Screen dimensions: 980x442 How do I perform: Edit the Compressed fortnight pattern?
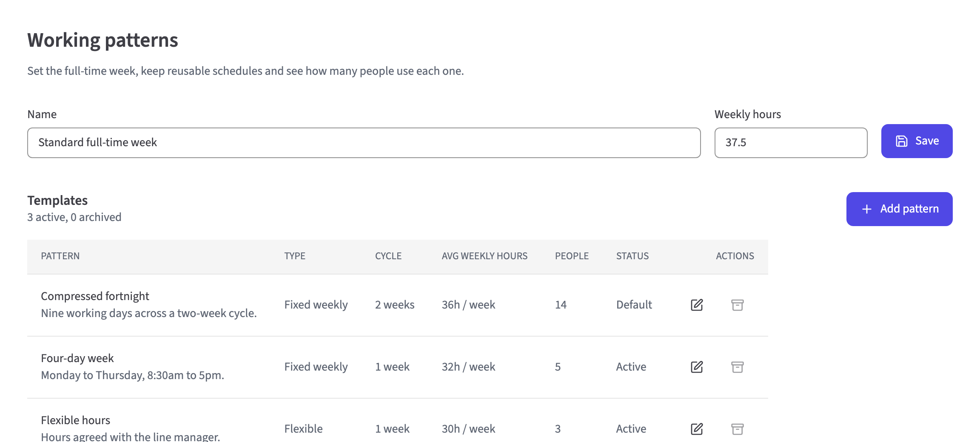697,305
